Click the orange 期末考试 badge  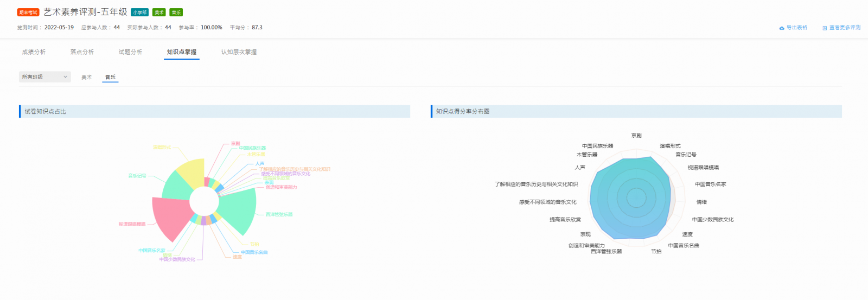pyautogui.click(x=28, y=12)
